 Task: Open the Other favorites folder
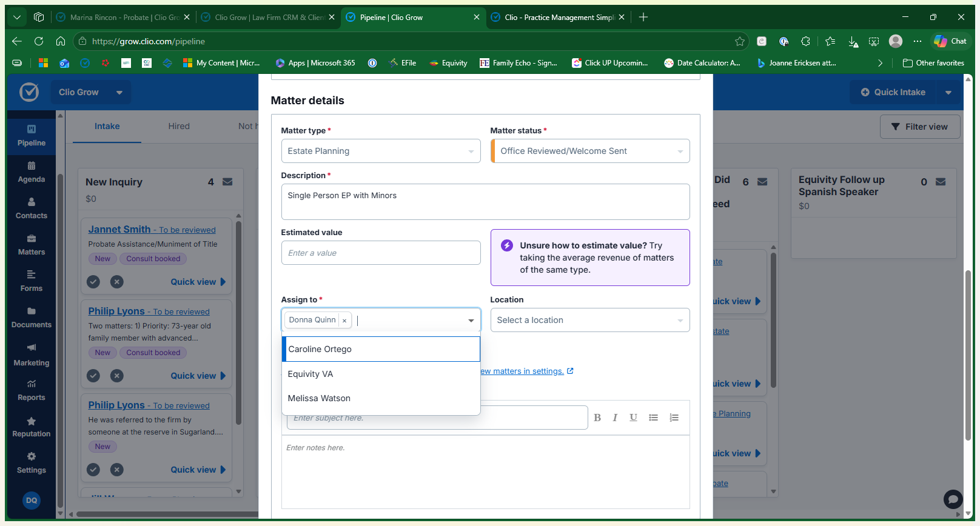[x=933, y=63]
